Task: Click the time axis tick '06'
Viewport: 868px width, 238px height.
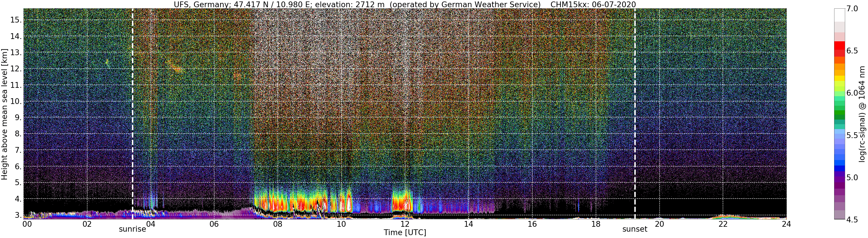Action: point(214,224)
